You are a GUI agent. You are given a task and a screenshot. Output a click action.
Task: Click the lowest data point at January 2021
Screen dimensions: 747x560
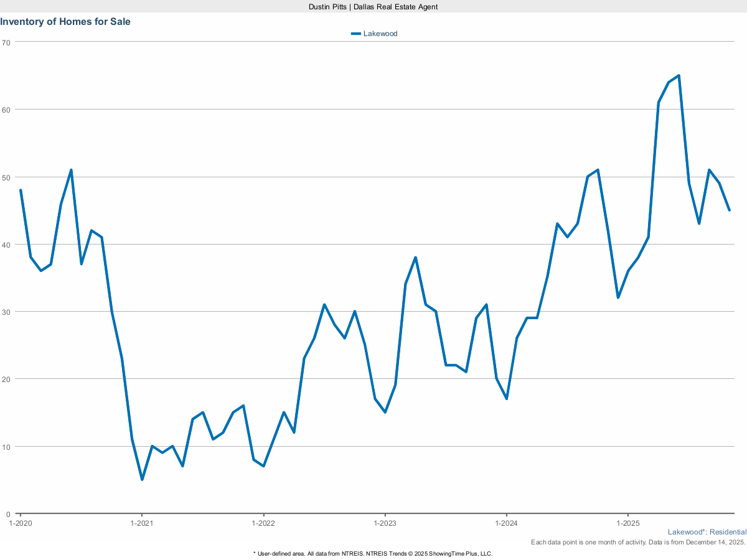click(142, 480)
